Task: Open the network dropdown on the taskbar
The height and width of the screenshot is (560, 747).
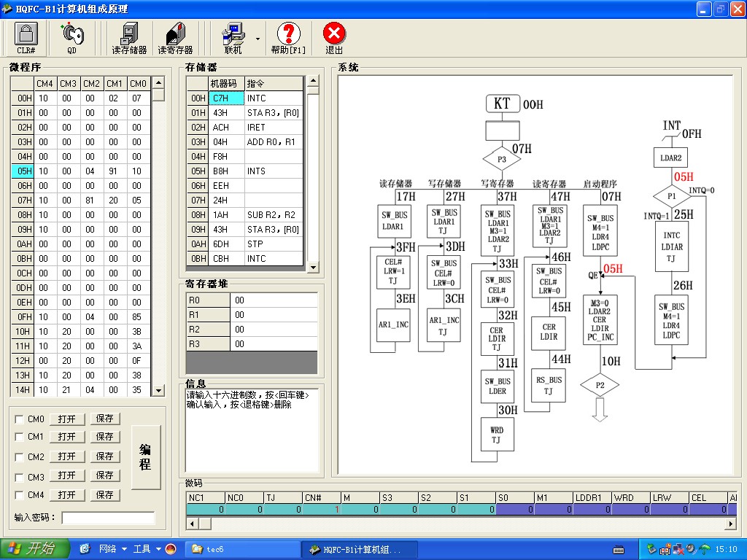Action: [124, 548]
